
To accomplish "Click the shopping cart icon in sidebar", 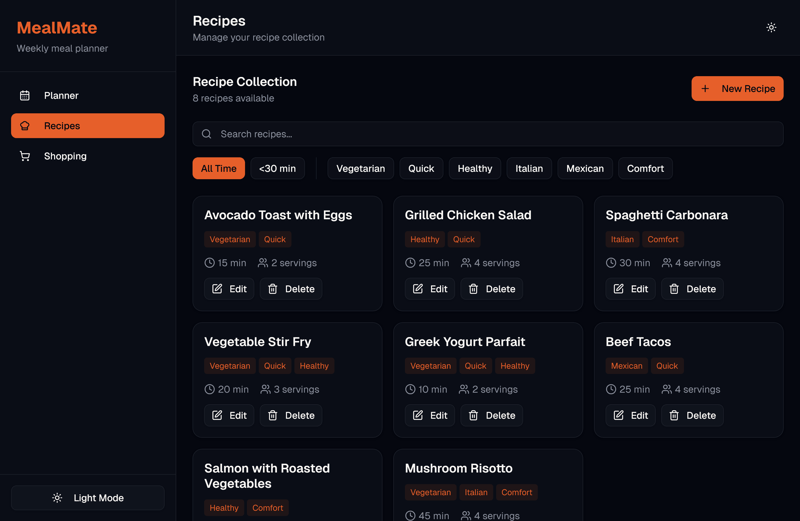I will point(25,156).
